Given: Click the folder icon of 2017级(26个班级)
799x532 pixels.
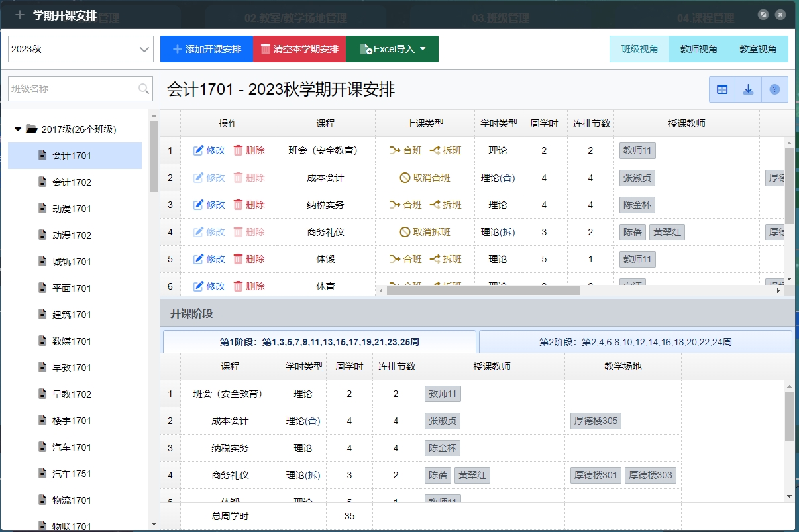Looking at the screenshot, I should (31, 129).
